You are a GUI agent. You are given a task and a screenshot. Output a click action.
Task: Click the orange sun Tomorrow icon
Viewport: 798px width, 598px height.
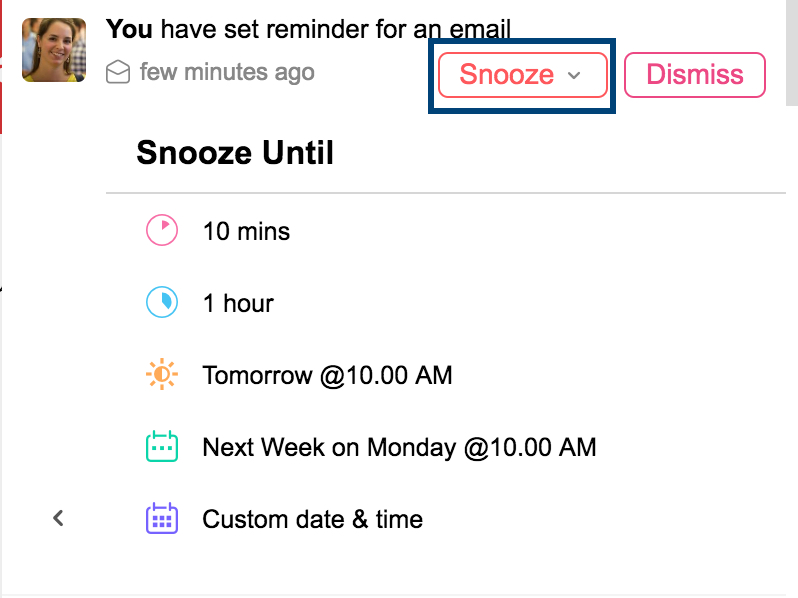(162, 375)
